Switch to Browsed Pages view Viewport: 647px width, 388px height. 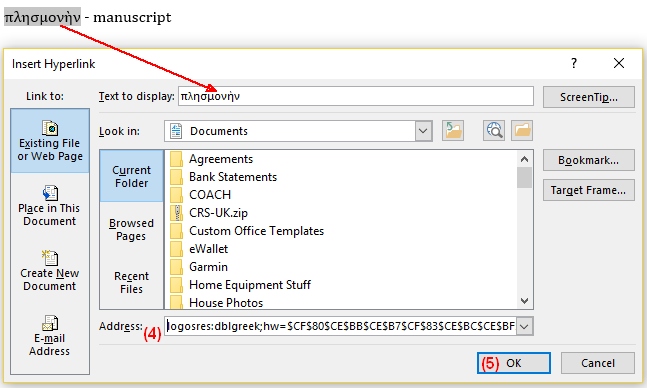(131, 229)
